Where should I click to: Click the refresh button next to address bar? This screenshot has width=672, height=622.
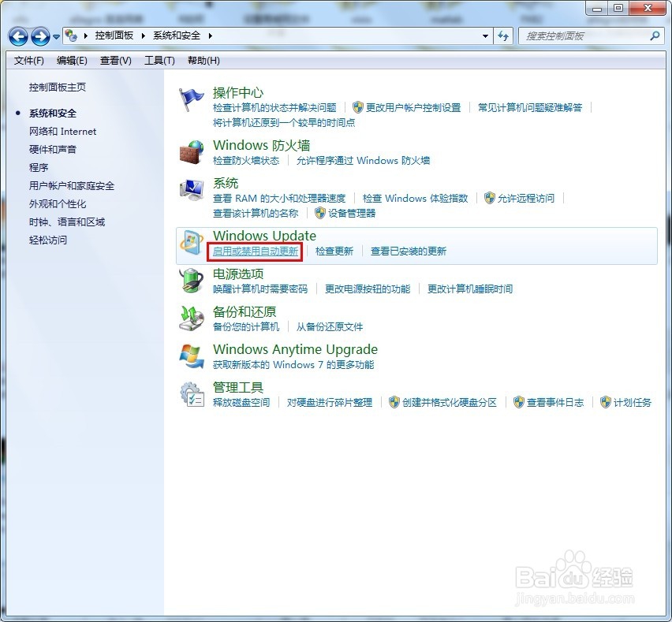503,36
